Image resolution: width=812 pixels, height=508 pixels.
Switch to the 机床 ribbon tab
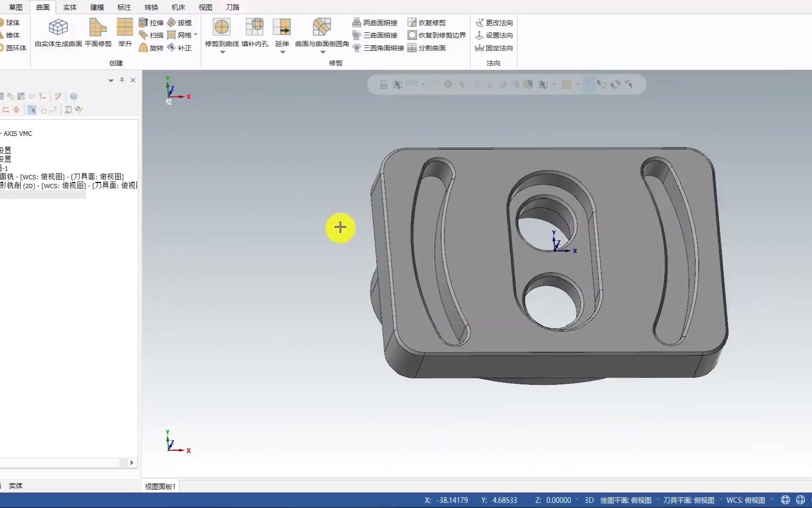(x=179, y=7)
